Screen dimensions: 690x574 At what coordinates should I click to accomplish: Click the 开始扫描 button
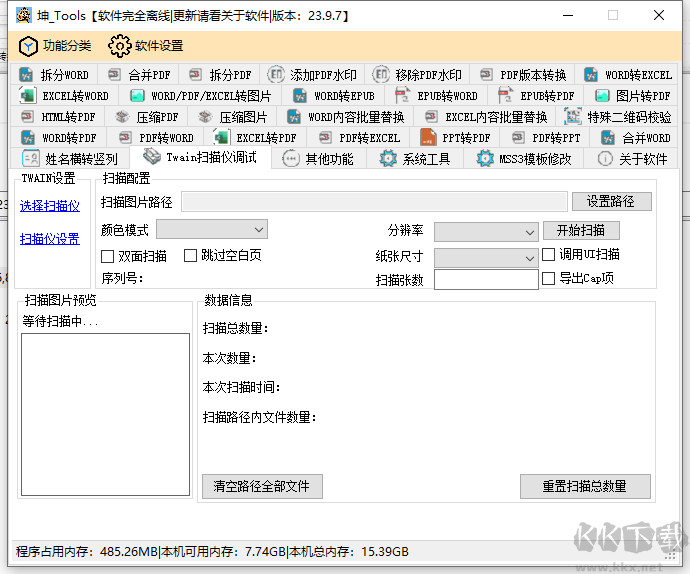581,230
